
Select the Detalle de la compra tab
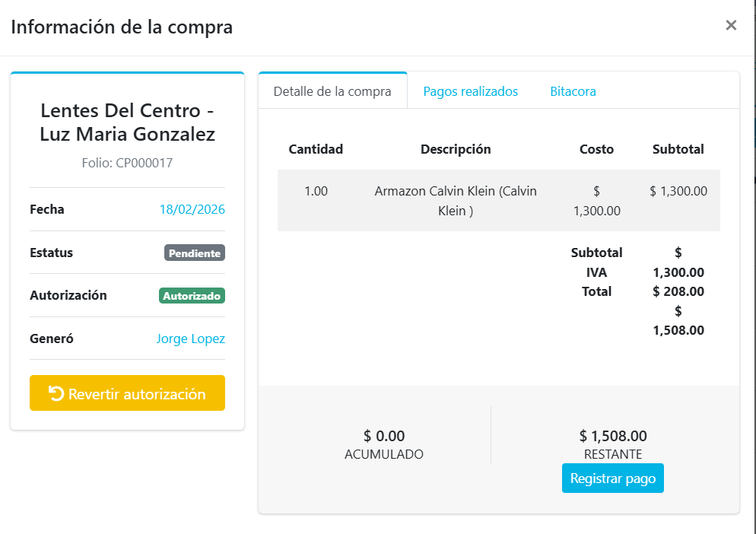point(332,91)
